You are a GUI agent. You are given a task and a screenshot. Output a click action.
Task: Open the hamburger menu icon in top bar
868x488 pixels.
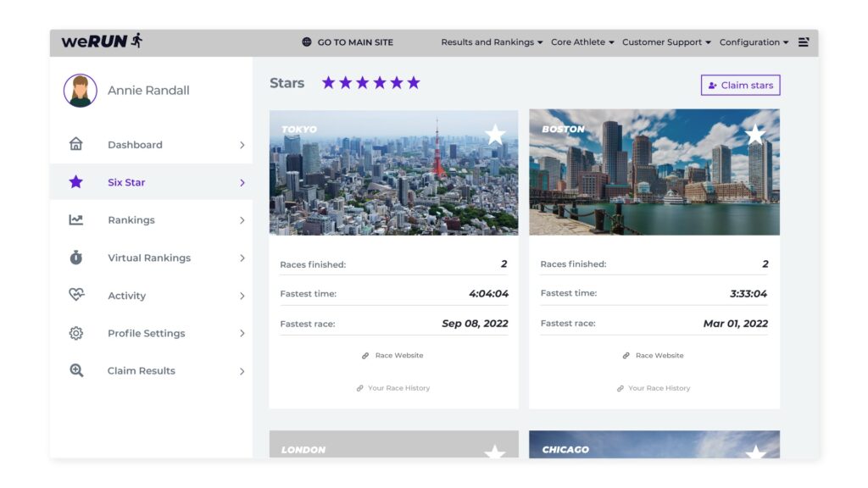pos(804,42)
